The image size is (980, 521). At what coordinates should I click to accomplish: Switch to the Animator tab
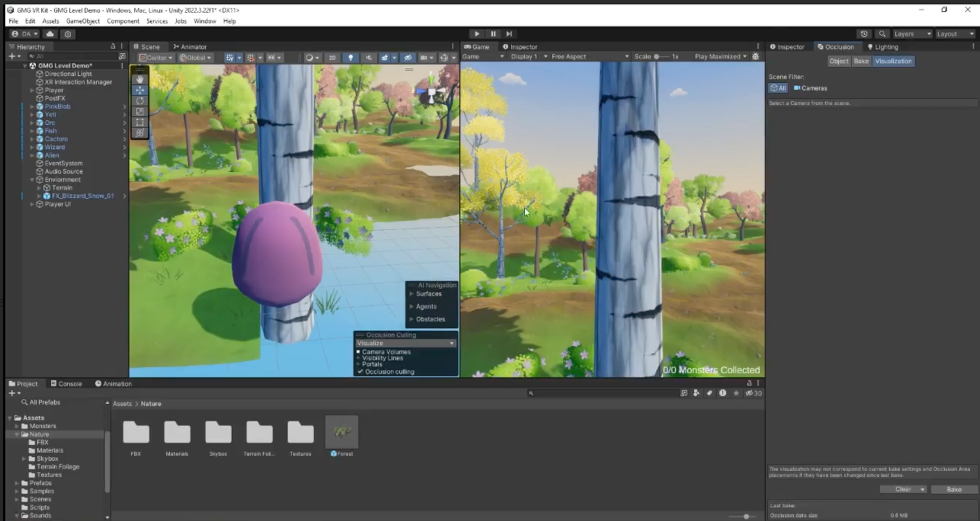(x=190, y=46)
